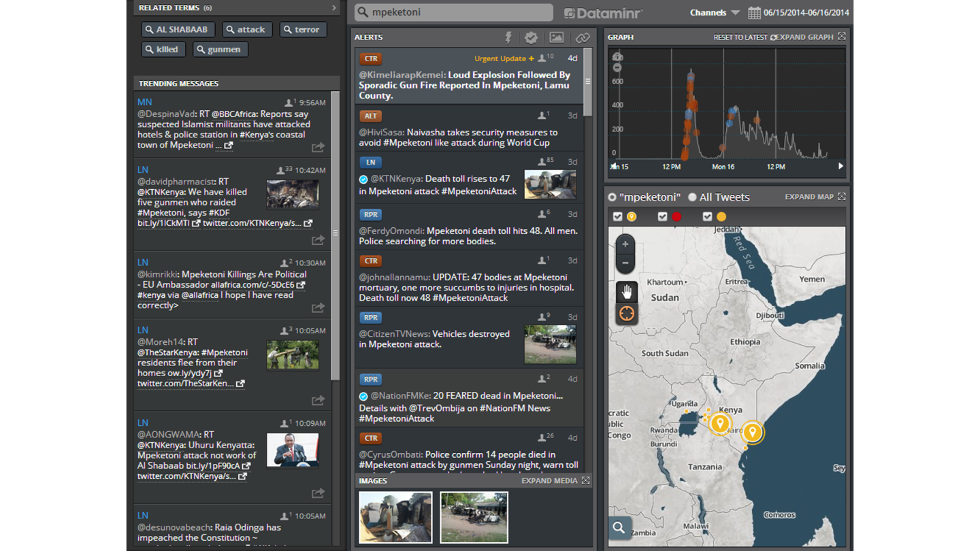Share the Moreh14 trending message
The image size is (980, 551).
coord(318,400)
